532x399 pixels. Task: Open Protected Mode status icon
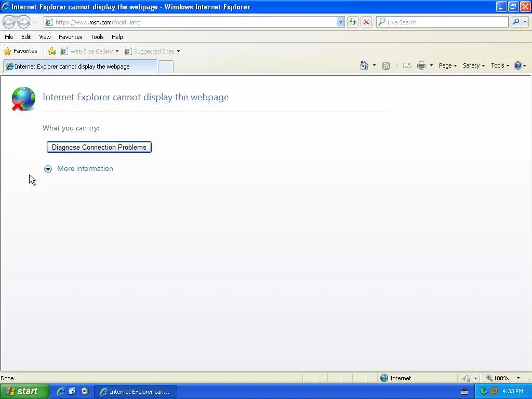[467, 378]
